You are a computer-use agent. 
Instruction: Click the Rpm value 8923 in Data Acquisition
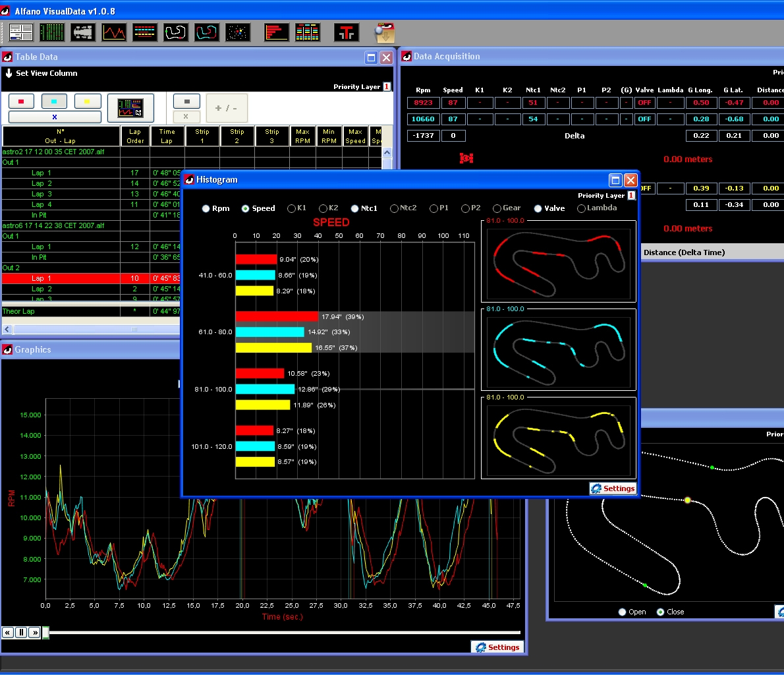(x=423, y=103)
